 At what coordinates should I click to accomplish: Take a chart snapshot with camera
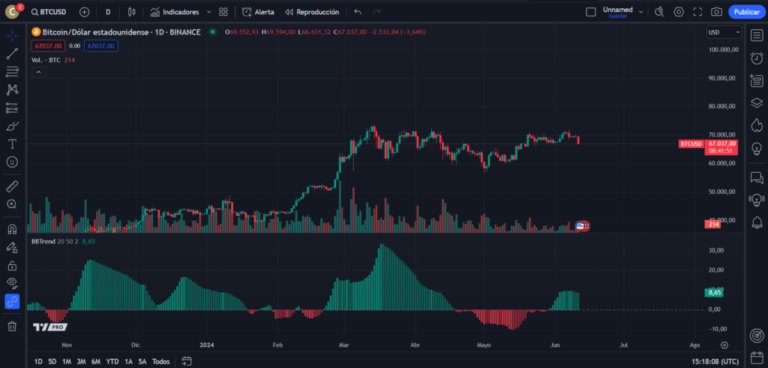point(716,12)
